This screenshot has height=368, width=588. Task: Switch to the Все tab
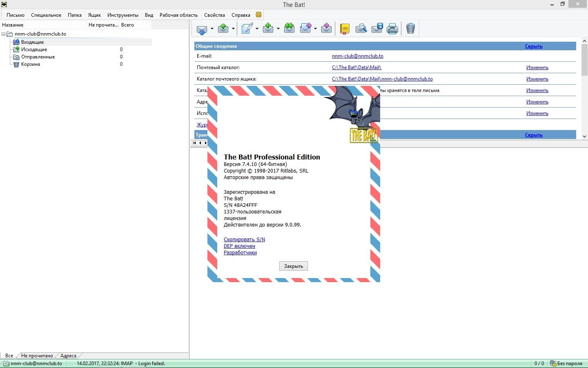9,356
